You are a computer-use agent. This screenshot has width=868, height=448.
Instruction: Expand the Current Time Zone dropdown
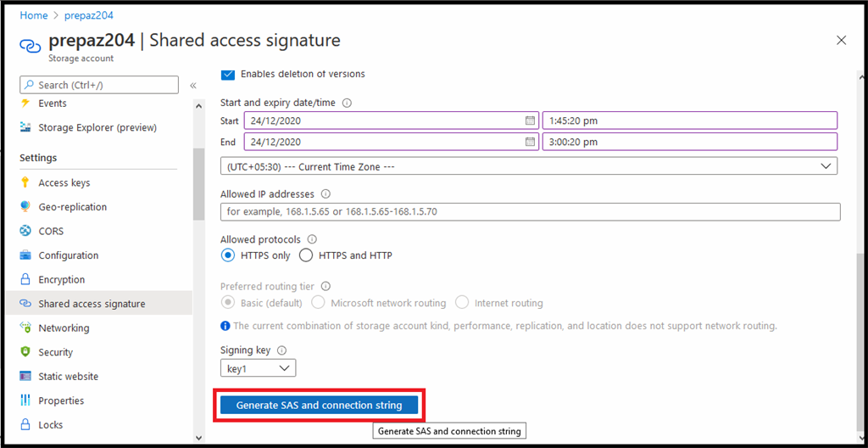pos(529,166)
